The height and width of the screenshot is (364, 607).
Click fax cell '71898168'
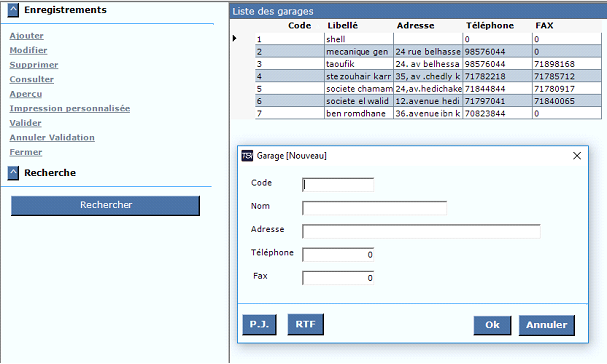[567, 64]
